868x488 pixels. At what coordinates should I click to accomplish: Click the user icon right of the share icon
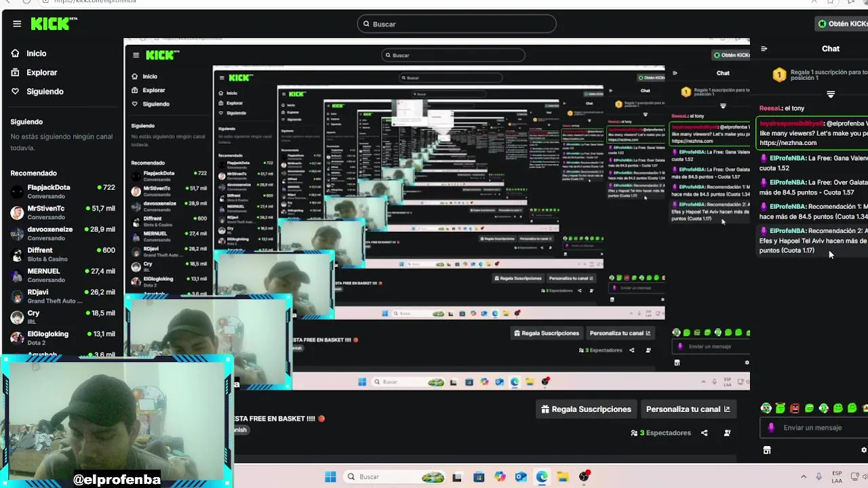727,433
